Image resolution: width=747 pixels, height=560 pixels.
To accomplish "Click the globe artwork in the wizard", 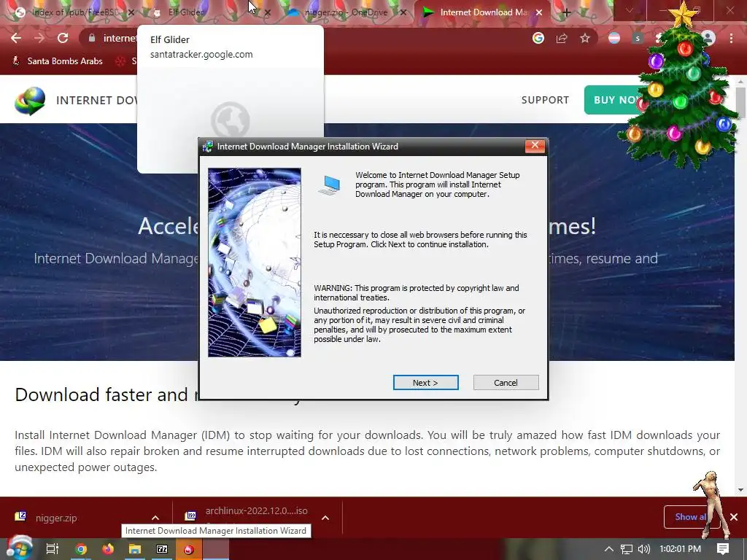I will (255, 262).
